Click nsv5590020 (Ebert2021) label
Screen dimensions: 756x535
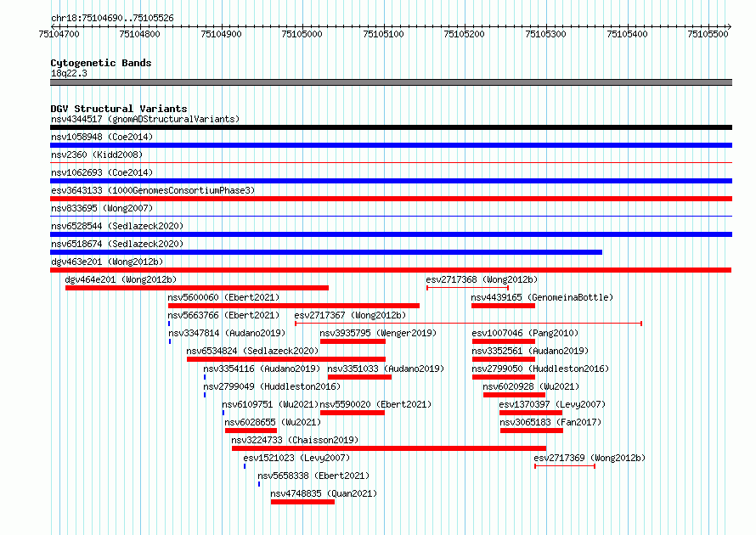click(375, 404)
